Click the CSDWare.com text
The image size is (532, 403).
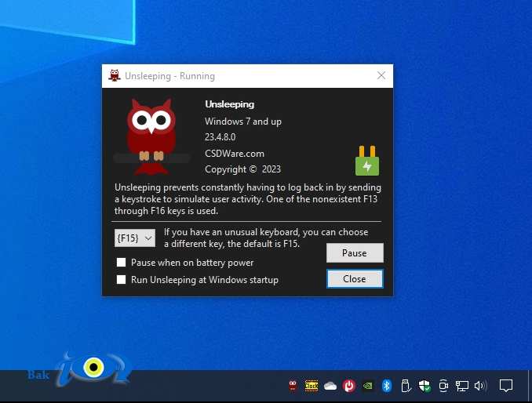235,154
